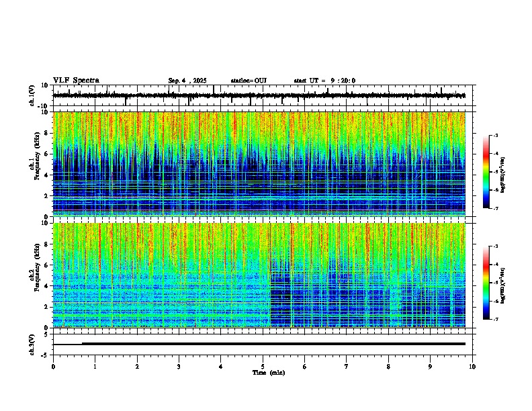Click the ch.1 PSD color scale bar
The height and width of the screenshot is (411, 532).
tap(486, 172)
